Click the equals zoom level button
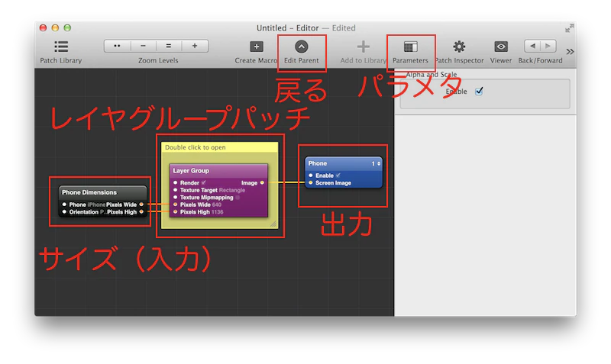 168,46
